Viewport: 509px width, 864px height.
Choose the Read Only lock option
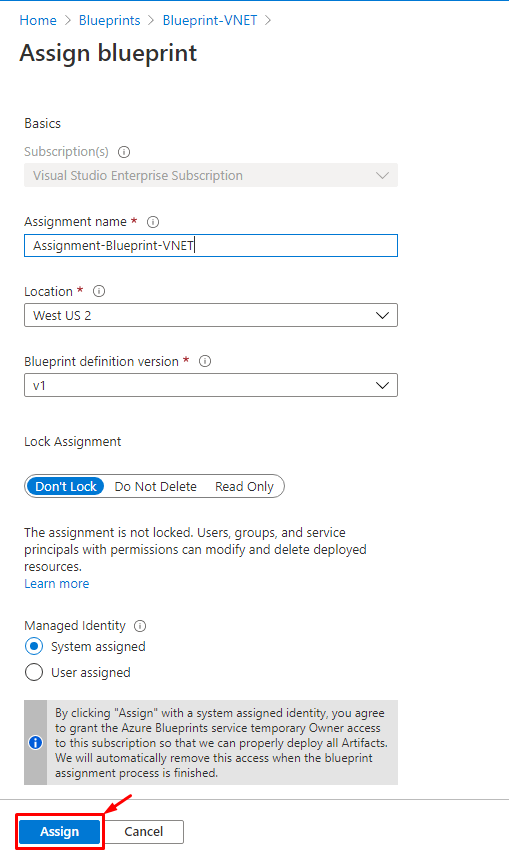244,487
